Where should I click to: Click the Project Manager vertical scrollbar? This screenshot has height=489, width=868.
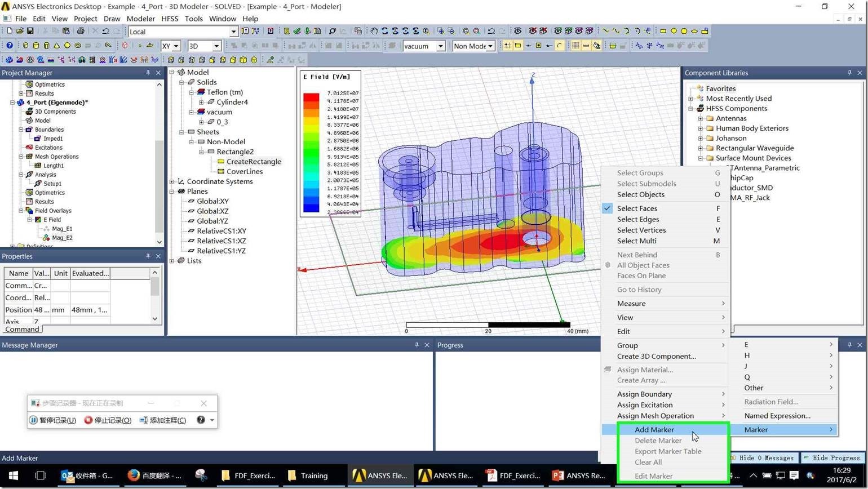coord(159,163)
